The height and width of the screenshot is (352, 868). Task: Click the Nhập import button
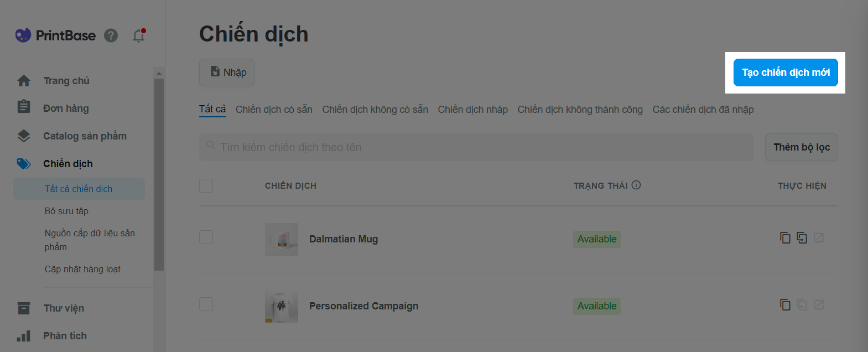point(227,73)
